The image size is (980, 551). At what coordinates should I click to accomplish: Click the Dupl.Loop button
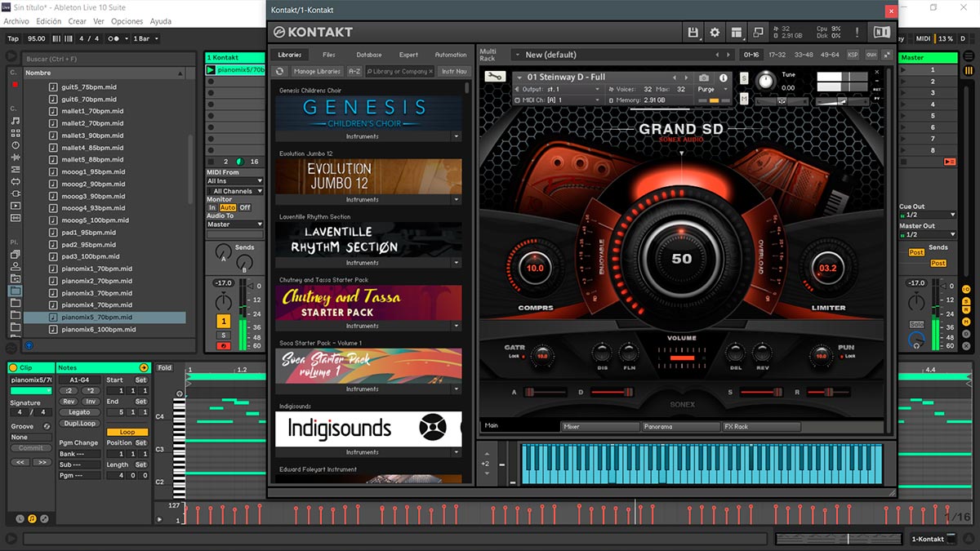click(x=79, y=423)
